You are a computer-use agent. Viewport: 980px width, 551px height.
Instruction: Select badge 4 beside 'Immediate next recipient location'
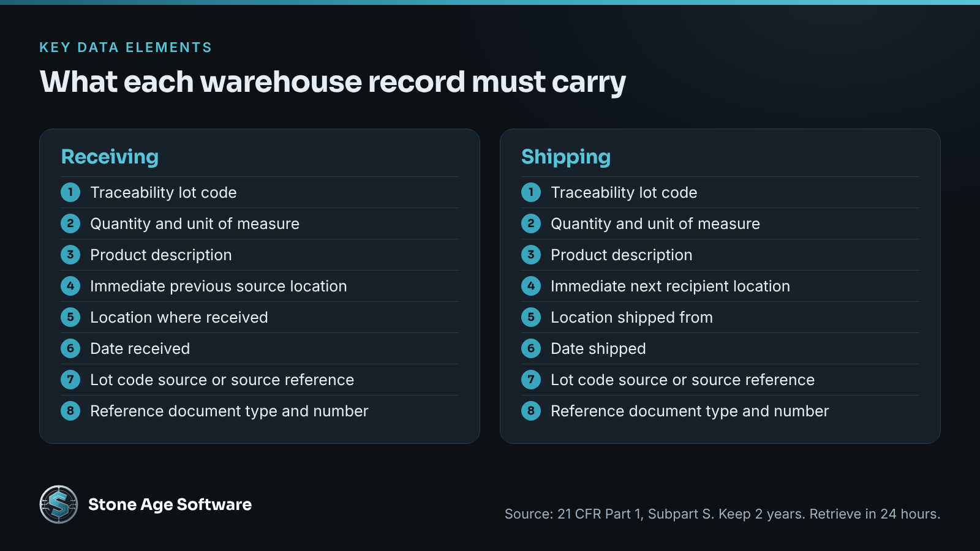[531, 286]
